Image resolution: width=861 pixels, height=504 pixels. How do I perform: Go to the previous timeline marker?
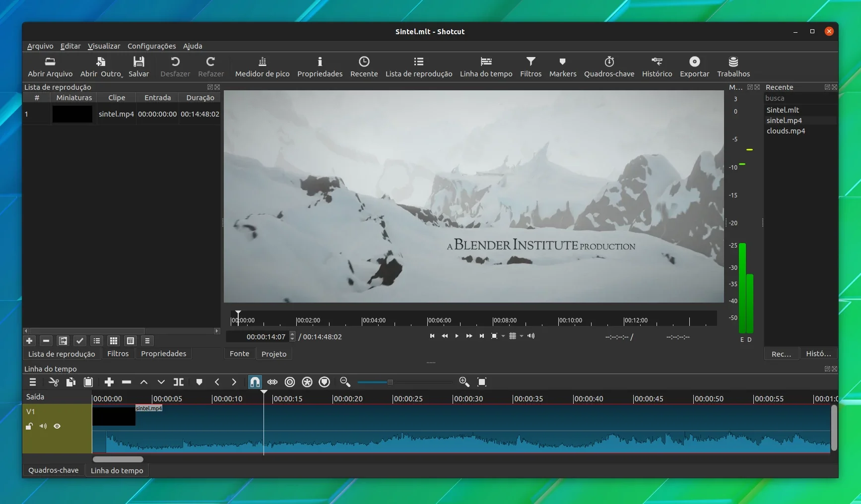click(x=217, y=382)
